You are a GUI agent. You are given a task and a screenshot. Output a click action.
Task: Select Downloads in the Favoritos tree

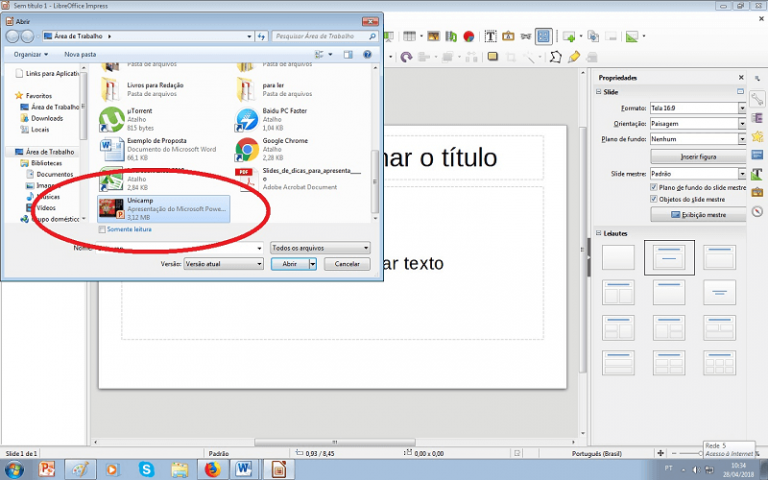pyautogui.click(x=47, y=118)
